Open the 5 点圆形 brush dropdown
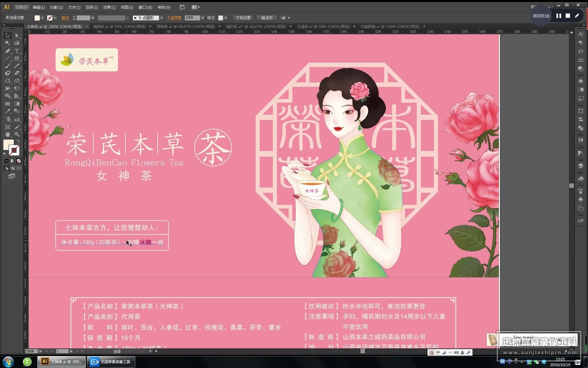The width and height of the screenshot is (588, 368). (x=162, y=18)
